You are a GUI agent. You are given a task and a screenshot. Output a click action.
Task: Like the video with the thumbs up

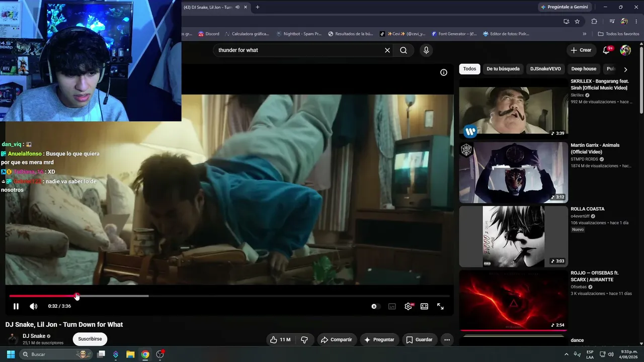(280, 340)
